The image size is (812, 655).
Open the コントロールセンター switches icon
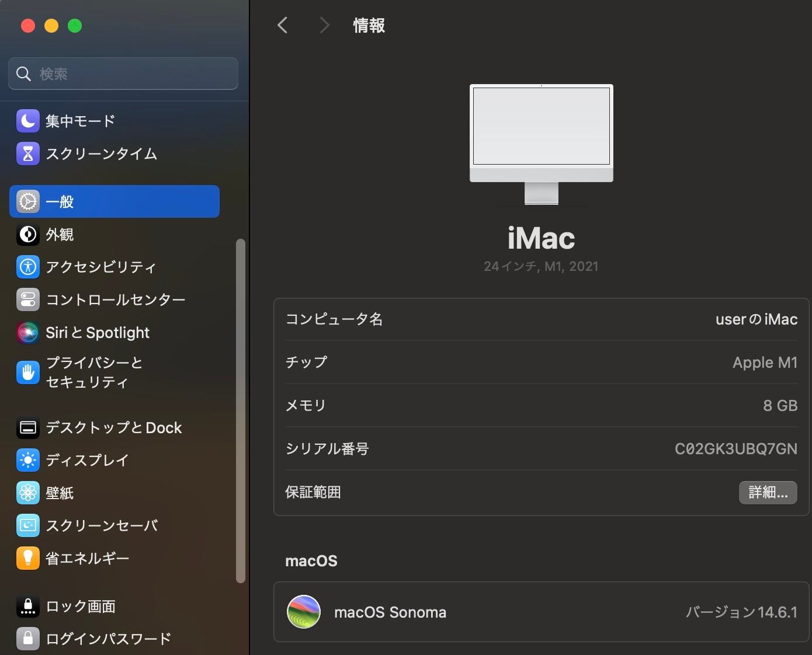click(28, 299)
